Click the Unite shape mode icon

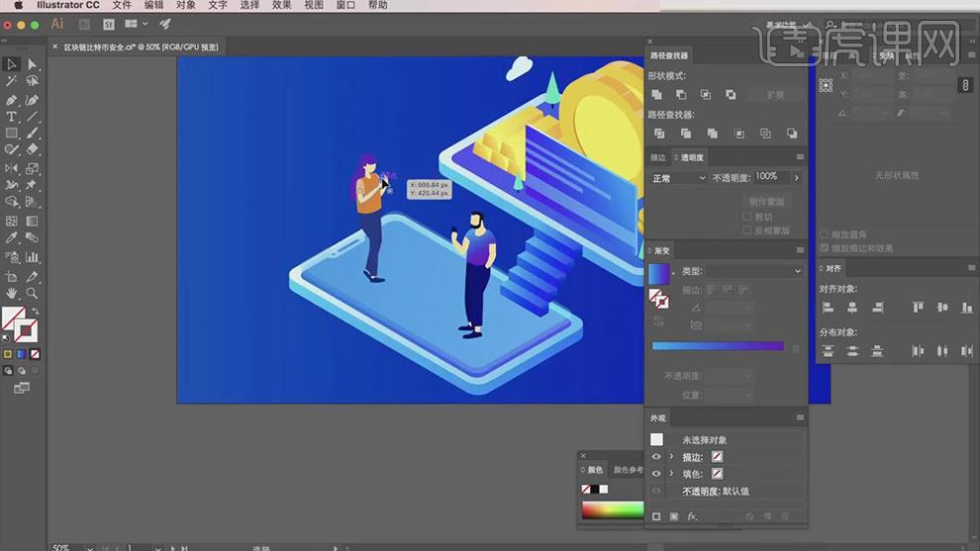click(657, 95)
